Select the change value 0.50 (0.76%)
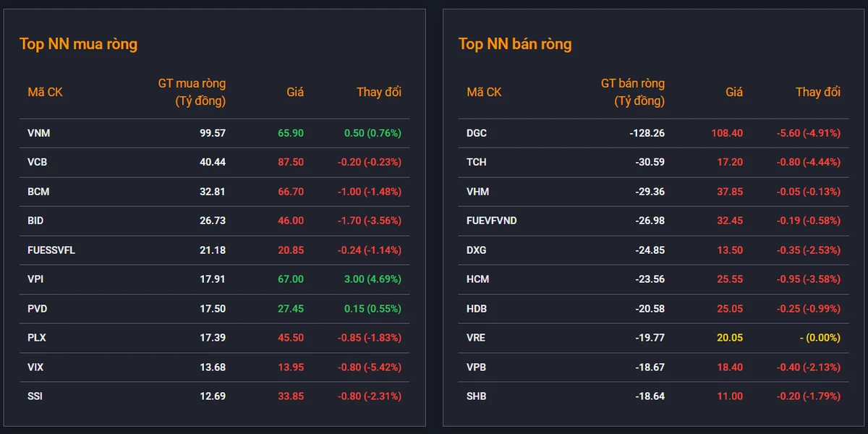 tap(373, 133)
